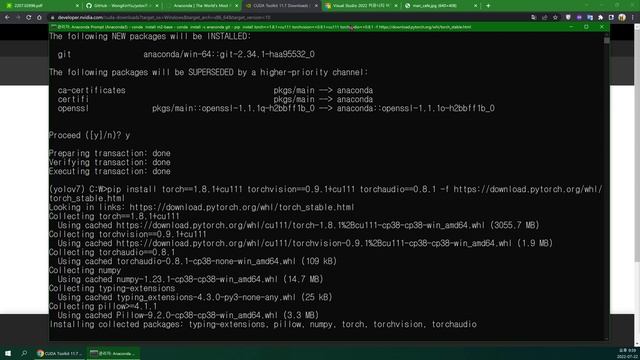Click the git-2.34.1 package line

point(186,54)
